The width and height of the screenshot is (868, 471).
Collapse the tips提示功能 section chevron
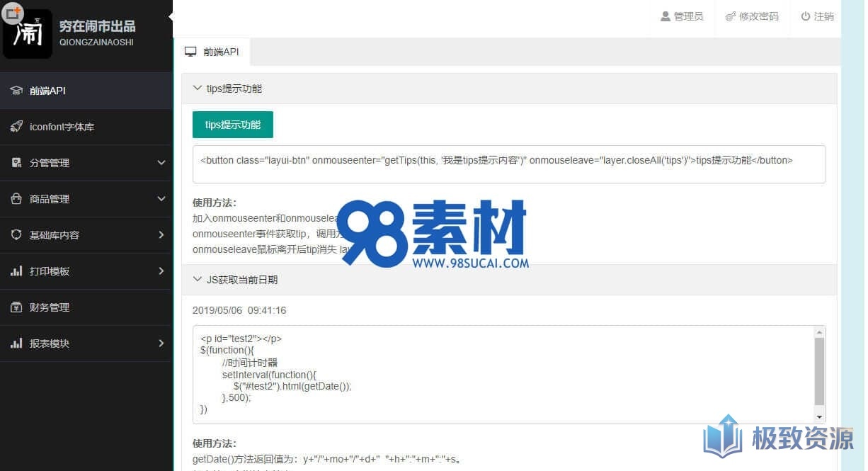click(x=198, y=89)
